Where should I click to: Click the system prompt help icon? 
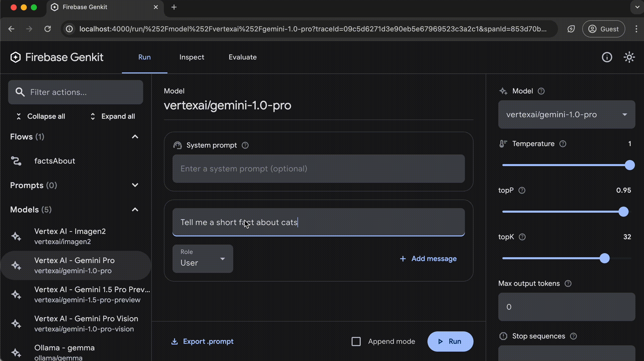tap(245, 145)
